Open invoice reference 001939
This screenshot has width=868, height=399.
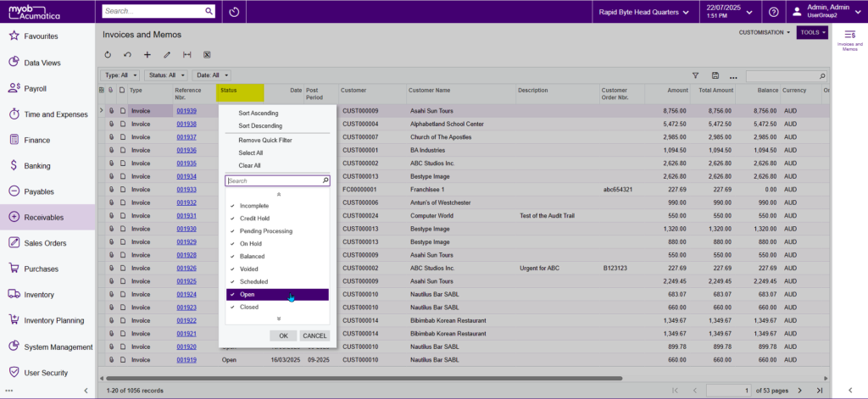pyautogui.click(x=186, y=111)
